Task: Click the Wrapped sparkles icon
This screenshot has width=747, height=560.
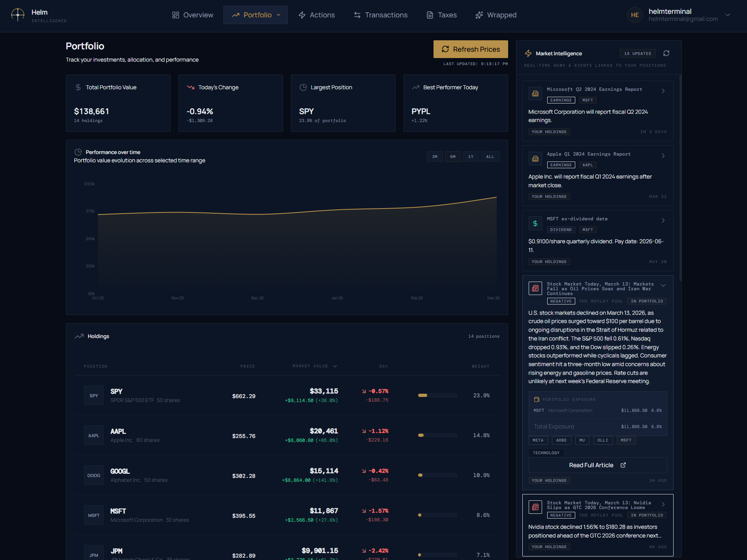Action: click(x=479, y=15)
